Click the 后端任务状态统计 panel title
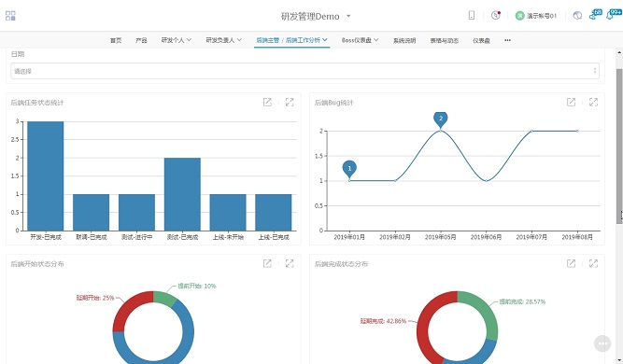Viewport: 623px width, 364px height. 37,103
